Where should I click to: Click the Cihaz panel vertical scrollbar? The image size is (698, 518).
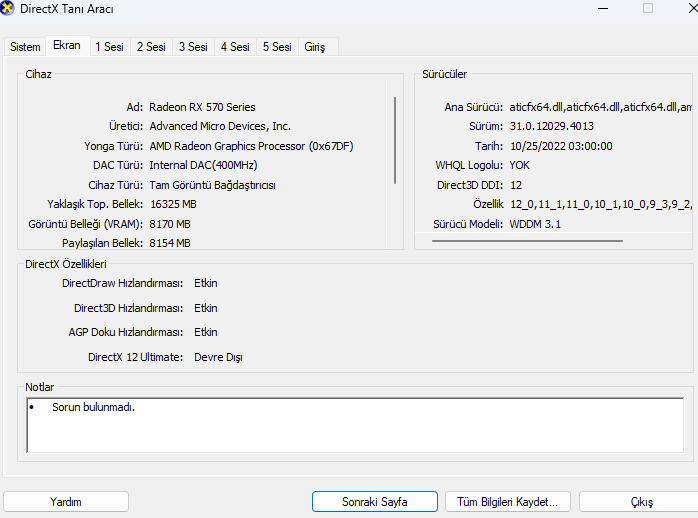(395, 140)
